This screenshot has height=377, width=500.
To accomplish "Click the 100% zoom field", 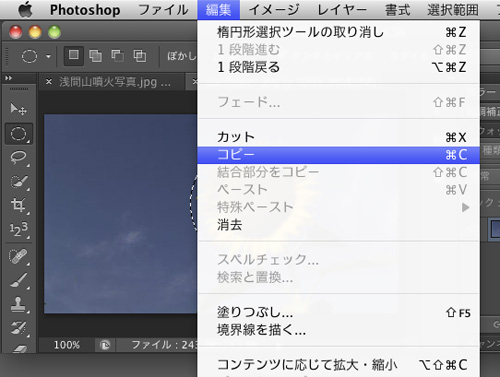I will pyautogui.click(x=67, y=345).
